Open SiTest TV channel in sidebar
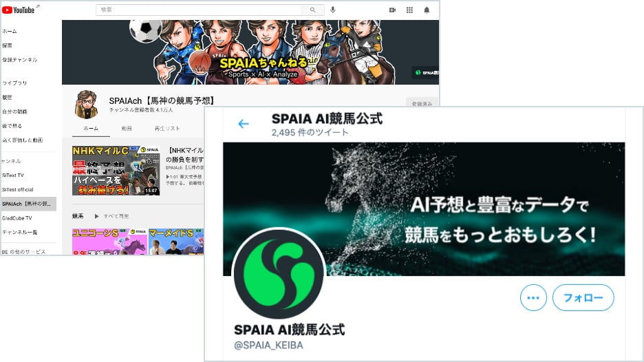Viewport: 644px width, 362px height. coord(13,175)
